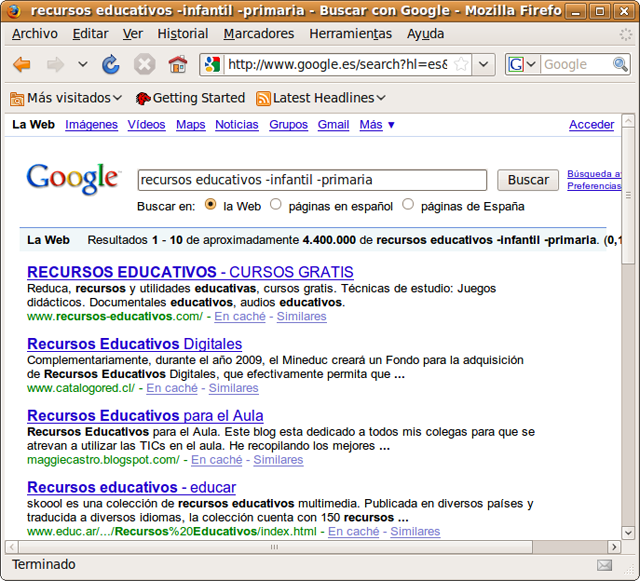Viewport: 640px width, 581px height.
Task: Open the Getting Started bookmark
Action: (x=190, y=98)
